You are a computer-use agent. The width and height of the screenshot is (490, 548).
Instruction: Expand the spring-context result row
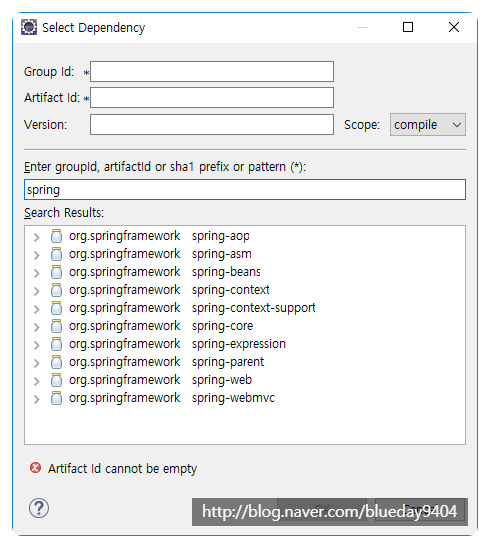[36, 291]
